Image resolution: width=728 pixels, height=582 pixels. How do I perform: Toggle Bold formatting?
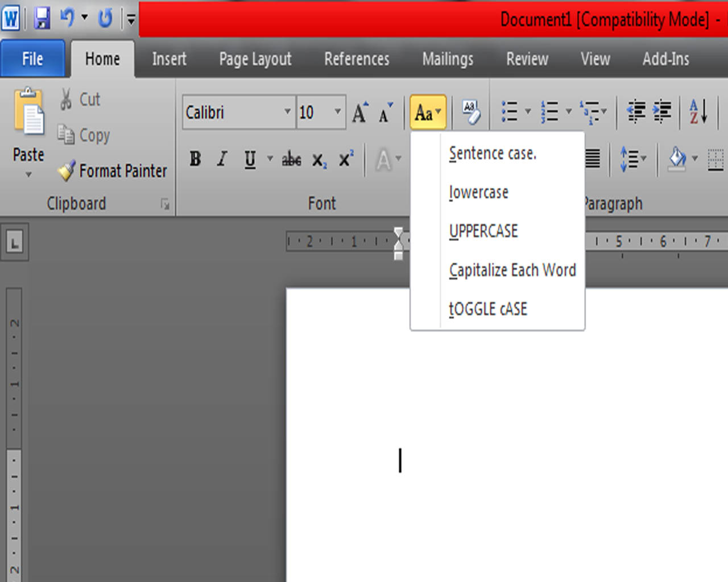click(195, 160)
